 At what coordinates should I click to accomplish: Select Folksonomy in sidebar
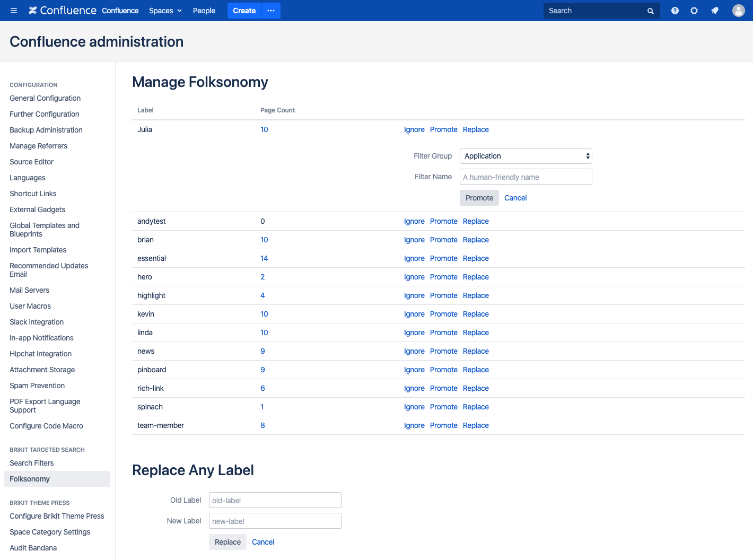(57, 479)
